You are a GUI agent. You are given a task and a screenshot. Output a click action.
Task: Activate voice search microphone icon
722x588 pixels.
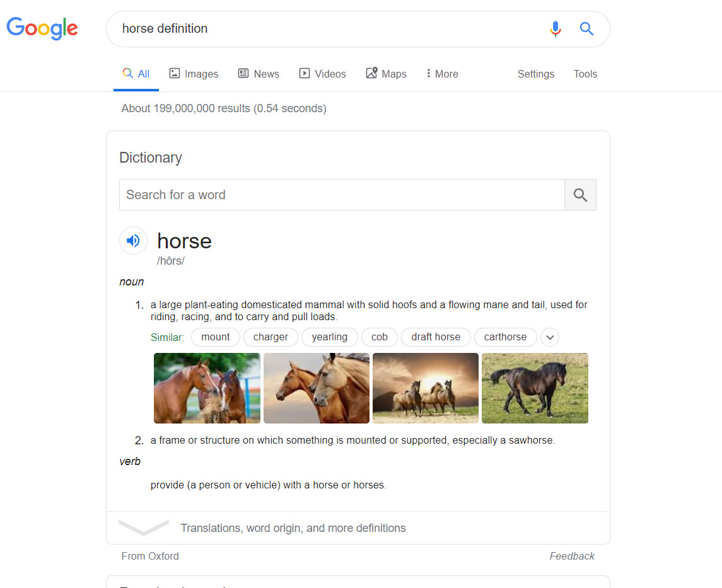(x=555, y=29)
